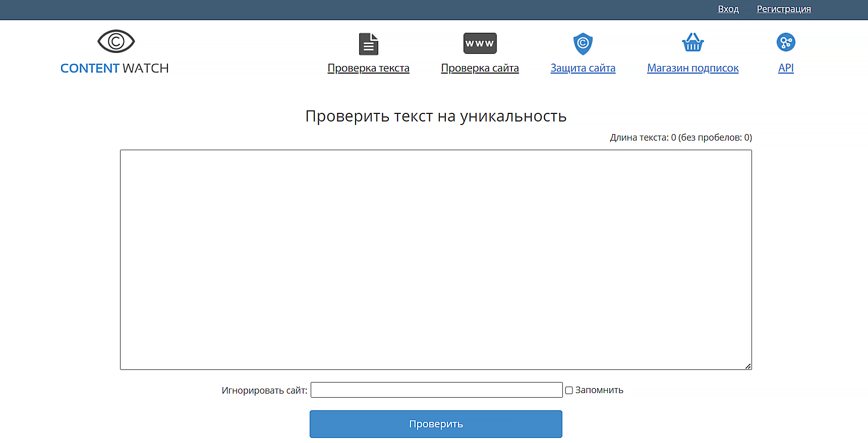This screenshot has height=443, width=868.
Task: Click the CONTENT WATCH logo text
Action: pos(114,68)
